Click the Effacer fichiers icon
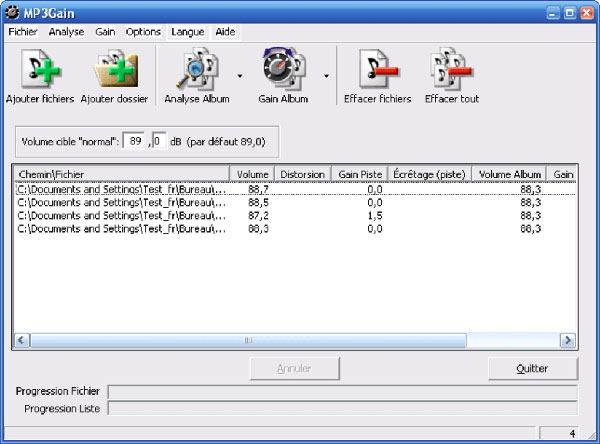Image resolution: width=600 pixels, height=444 pixels. click(x=377, y=70)
